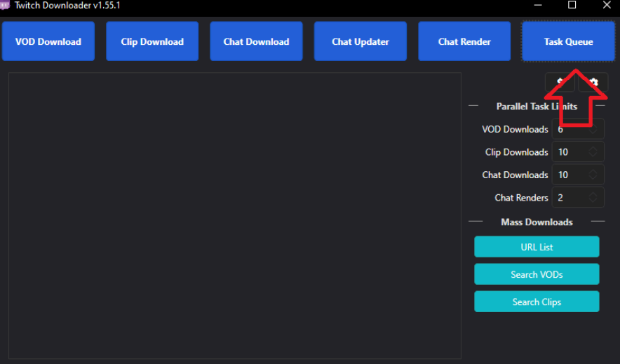
Task: Click the Clip Downloads label
Action: (516, 152)
